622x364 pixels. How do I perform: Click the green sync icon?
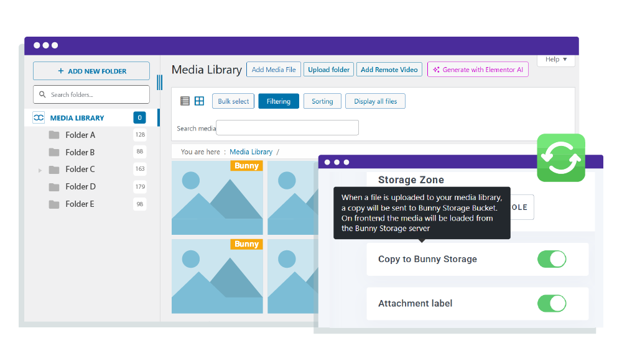561,158
